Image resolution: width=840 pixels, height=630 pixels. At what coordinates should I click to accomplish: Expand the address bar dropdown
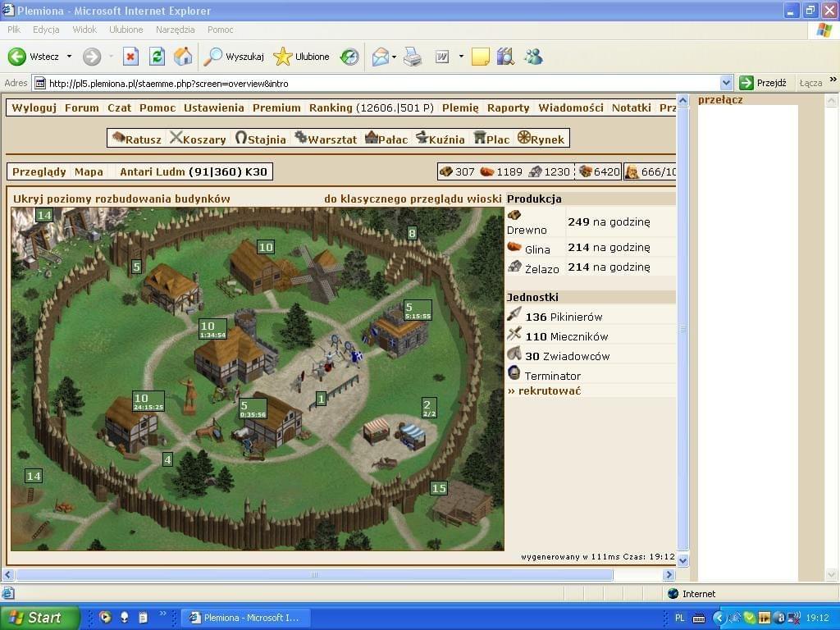pos(726,83)
